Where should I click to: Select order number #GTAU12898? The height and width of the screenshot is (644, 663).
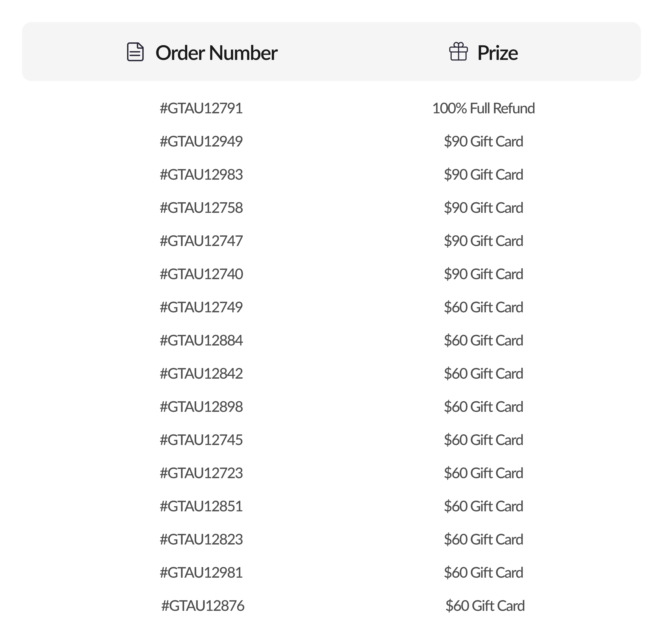[201, 407]
